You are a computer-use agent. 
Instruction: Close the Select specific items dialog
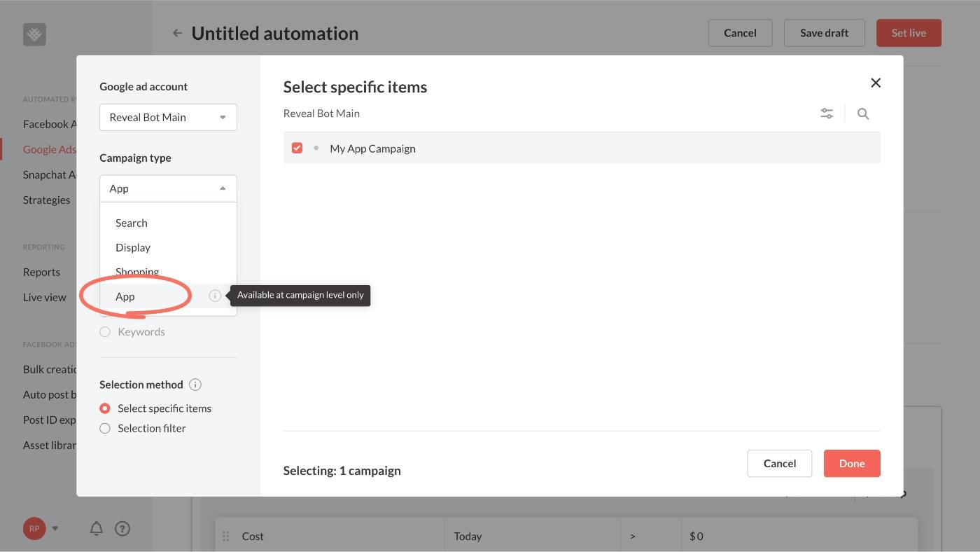pyautogui.click(x=876, y=83)
